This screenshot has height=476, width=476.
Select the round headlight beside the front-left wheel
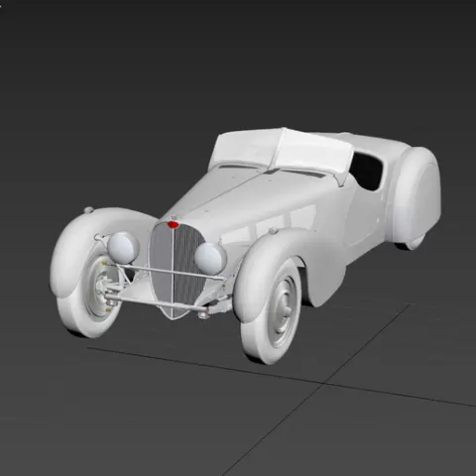(123, 248)
